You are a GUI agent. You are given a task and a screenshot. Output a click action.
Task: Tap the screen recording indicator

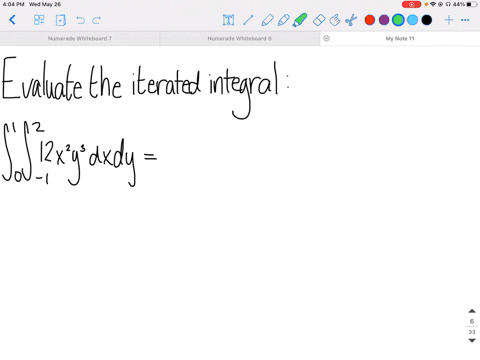coord(411,4)
